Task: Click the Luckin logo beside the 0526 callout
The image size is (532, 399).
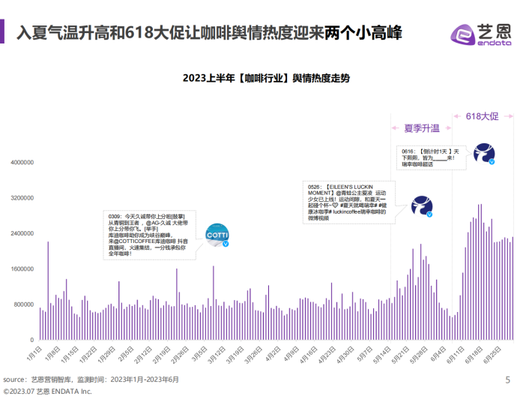Action: 423,206
